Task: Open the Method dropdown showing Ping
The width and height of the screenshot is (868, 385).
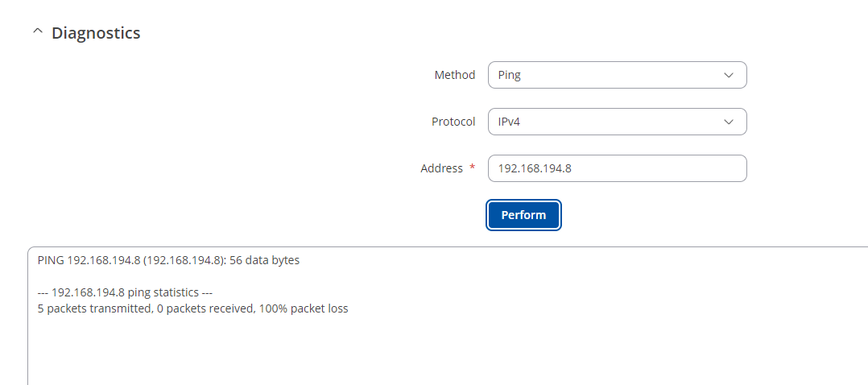Action: tap(618, 75)
